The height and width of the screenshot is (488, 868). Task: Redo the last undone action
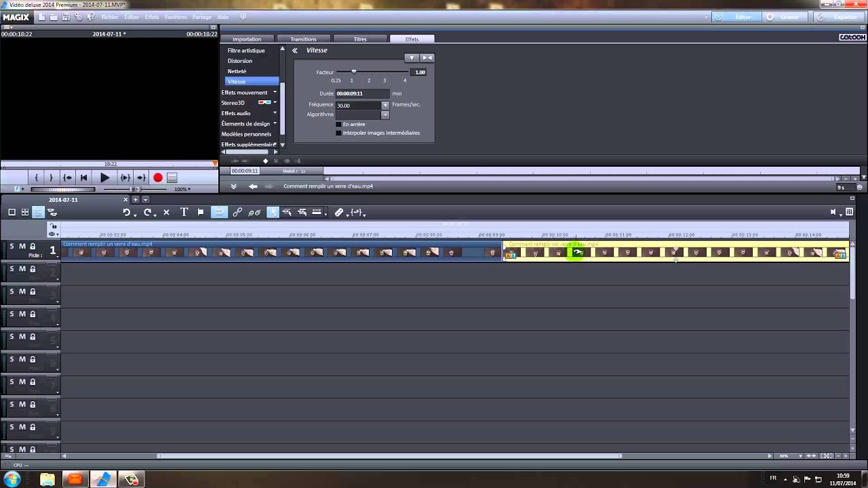(x=147, y=212)
